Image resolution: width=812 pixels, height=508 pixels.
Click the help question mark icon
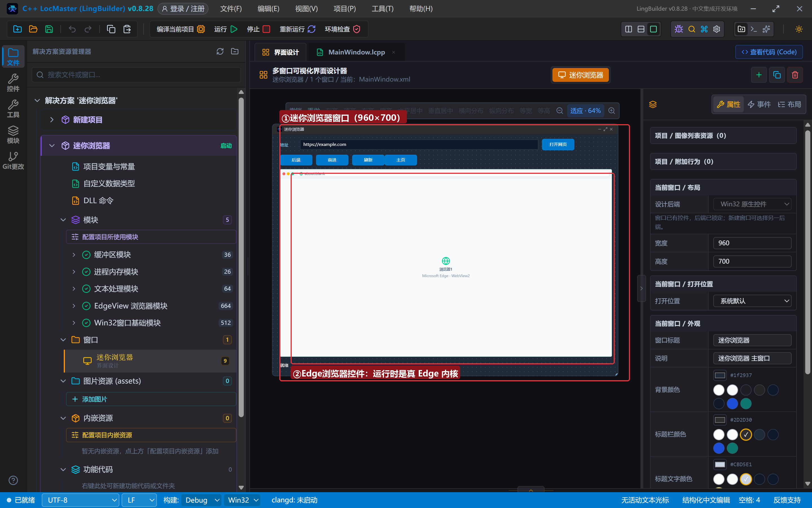13,480
